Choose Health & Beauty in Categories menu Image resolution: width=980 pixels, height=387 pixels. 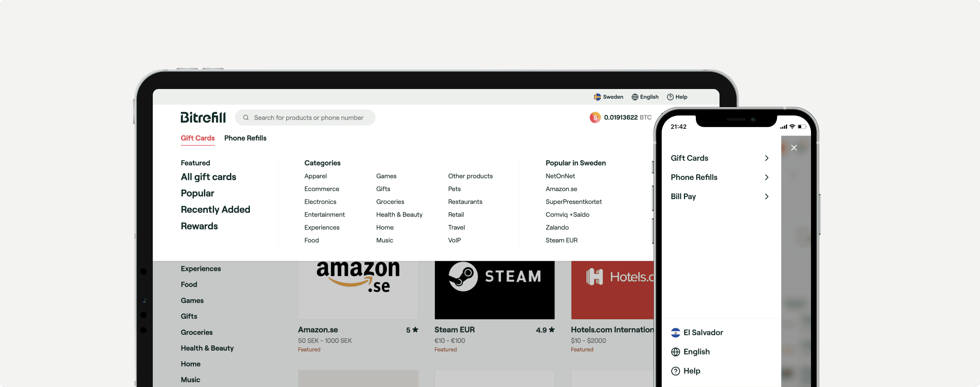point(399,215)
